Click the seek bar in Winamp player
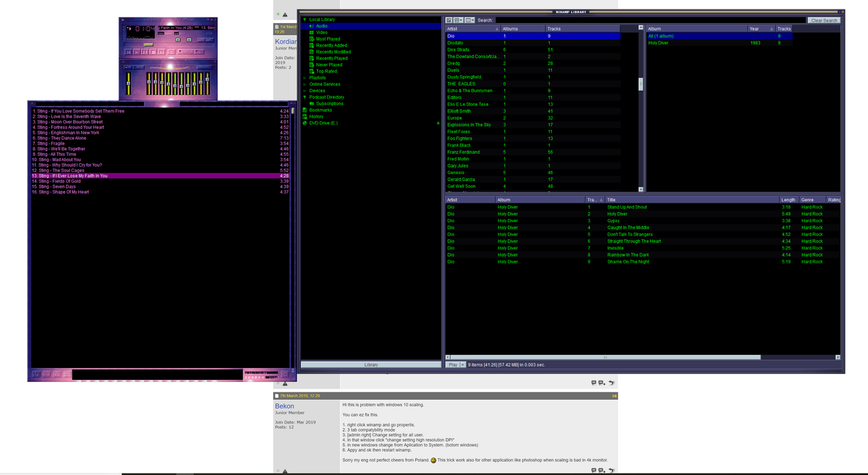Viewport: 868px width, 475px height. click(x=169, y=45)
